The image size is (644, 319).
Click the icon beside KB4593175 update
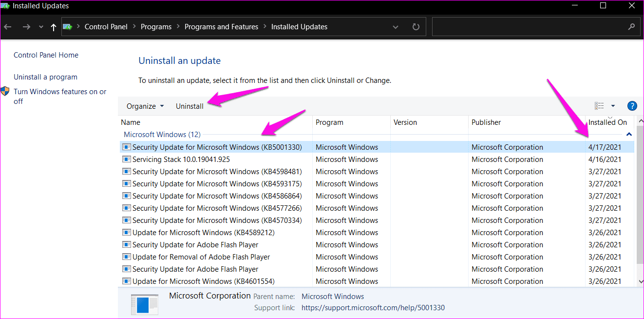click(127, 183)
